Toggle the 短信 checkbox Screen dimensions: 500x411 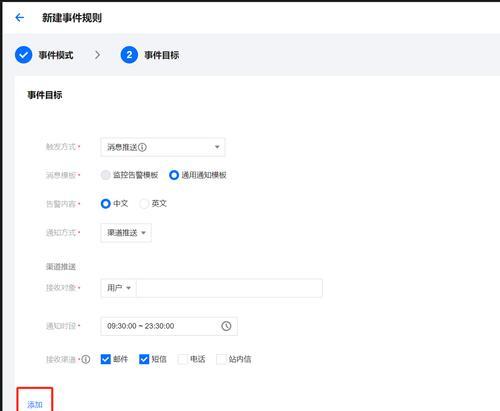click(144, 359)
